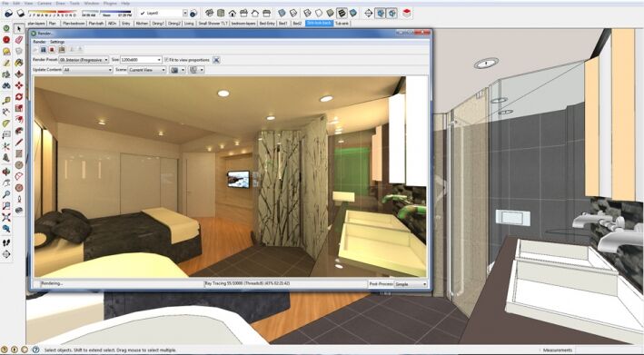Select the Walk footprints tool
This screenshot has width=644, height=355.
click(6, 242)
